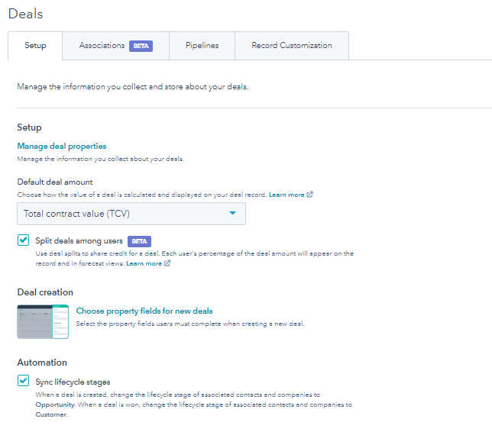Click the Deal creation preview thumbnail
Viewport: 492px width, 448px height.
(44, 321)
